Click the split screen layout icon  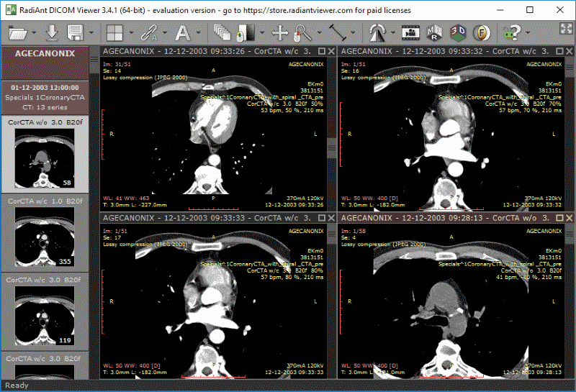[x=114, y=32]
